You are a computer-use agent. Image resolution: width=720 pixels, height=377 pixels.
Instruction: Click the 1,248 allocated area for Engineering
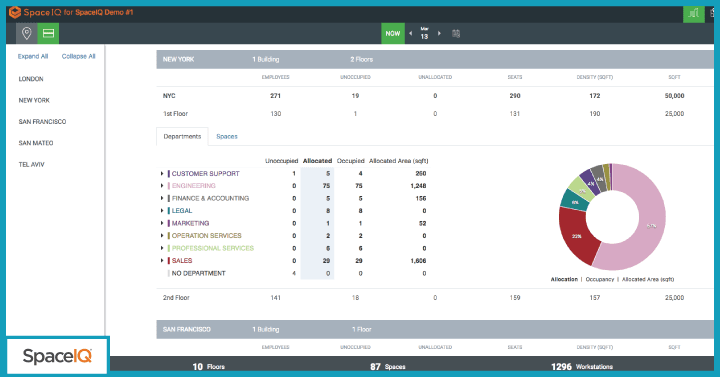tap(418, 186)
